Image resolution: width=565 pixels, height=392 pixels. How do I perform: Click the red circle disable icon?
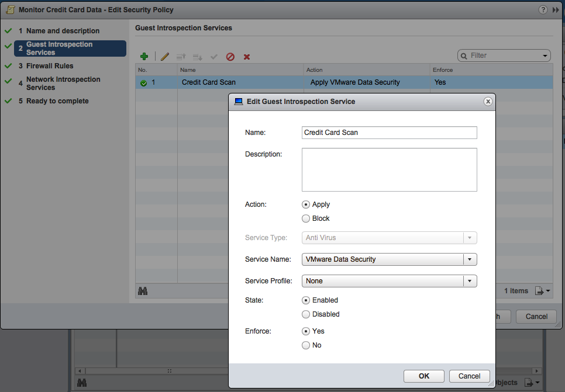pyautogui.click(x=230, y=57)
